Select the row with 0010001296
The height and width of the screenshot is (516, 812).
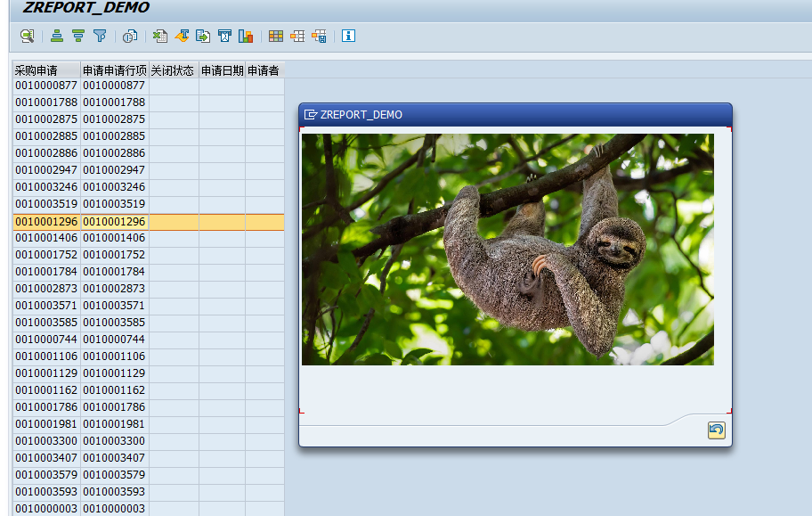[x=46, y=222]
